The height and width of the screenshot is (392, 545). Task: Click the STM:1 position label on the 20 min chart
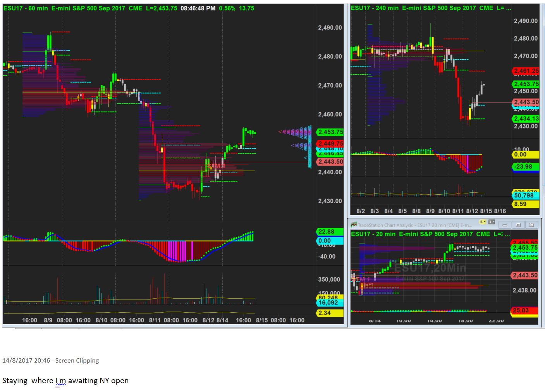[361, 279]
